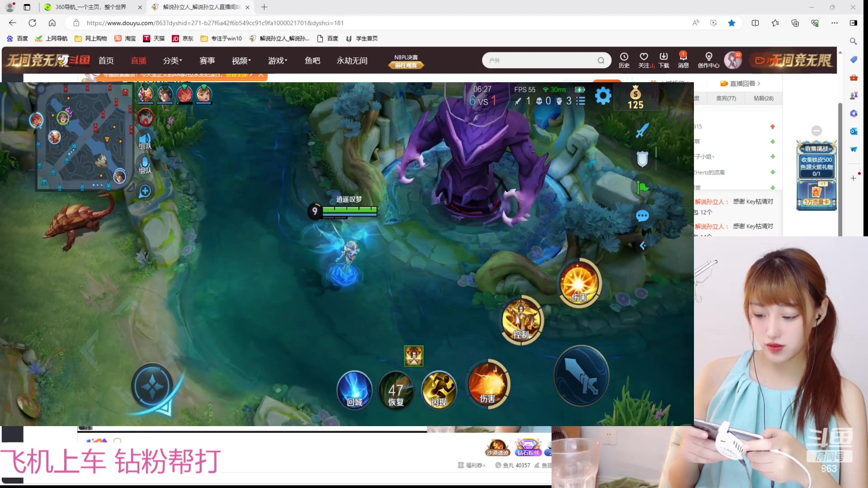Tap the bottom 伤害 skill button
This screenshot has width=868, height=488.
[488, 384]
